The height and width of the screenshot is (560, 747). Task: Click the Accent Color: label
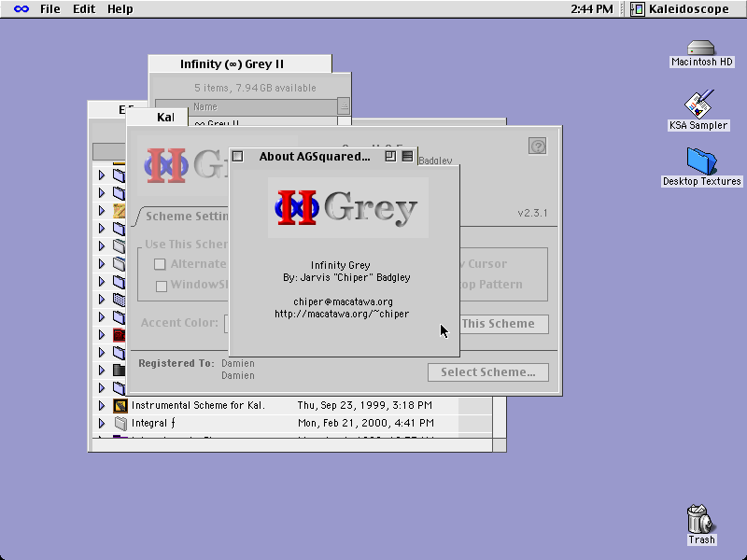coord(179,323)
